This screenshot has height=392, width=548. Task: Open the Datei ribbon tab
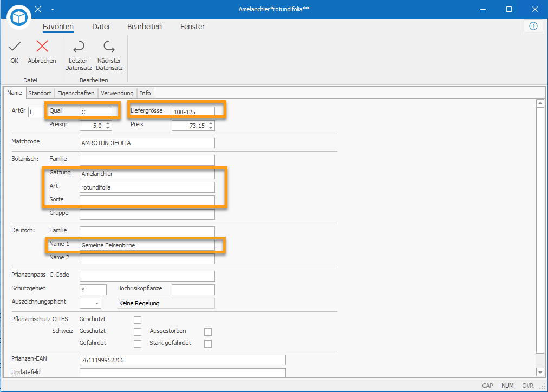tap(101, 27)
